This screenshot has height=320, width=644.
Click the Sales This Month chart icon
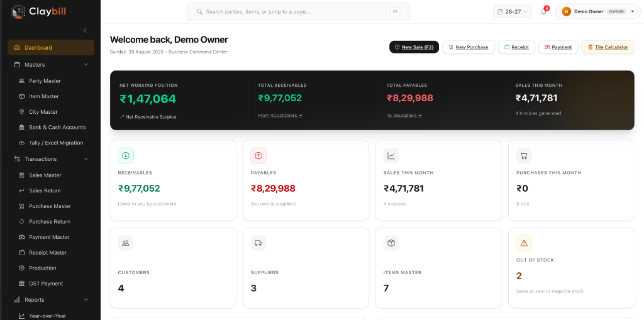click(x=391, y=156)
